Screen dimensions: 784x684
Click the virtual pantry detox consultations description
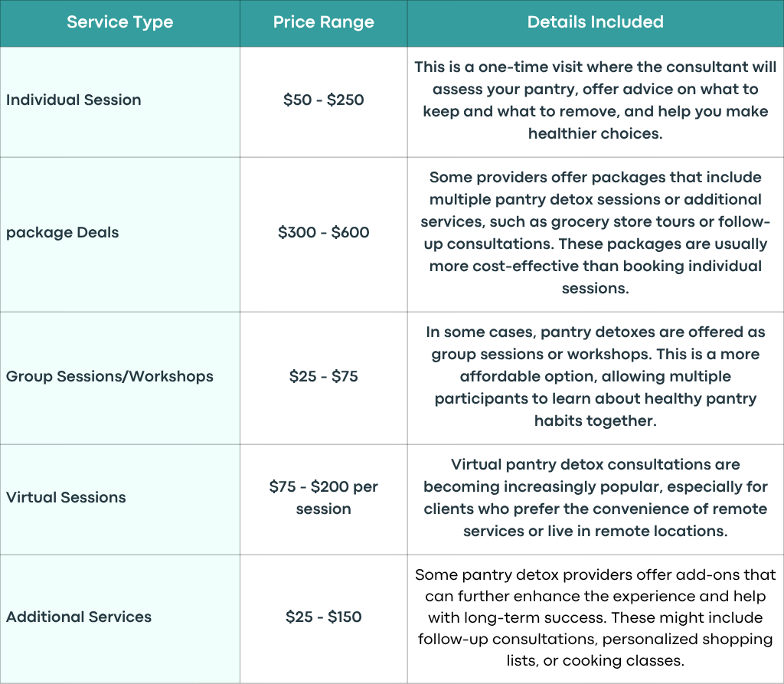[x=596, y=497]
